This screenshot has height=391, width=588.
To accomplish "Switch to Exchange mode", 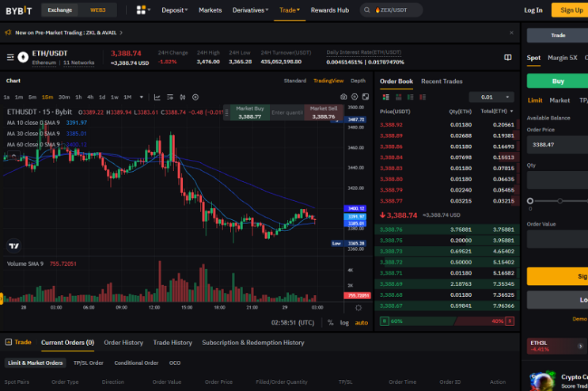I will click(59, 10).
